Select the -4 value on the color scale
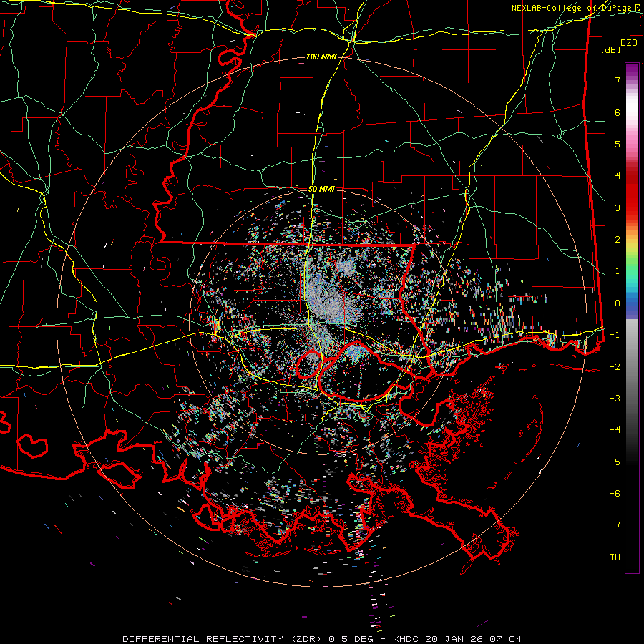644x644 pixels. (x=615, y=430)
